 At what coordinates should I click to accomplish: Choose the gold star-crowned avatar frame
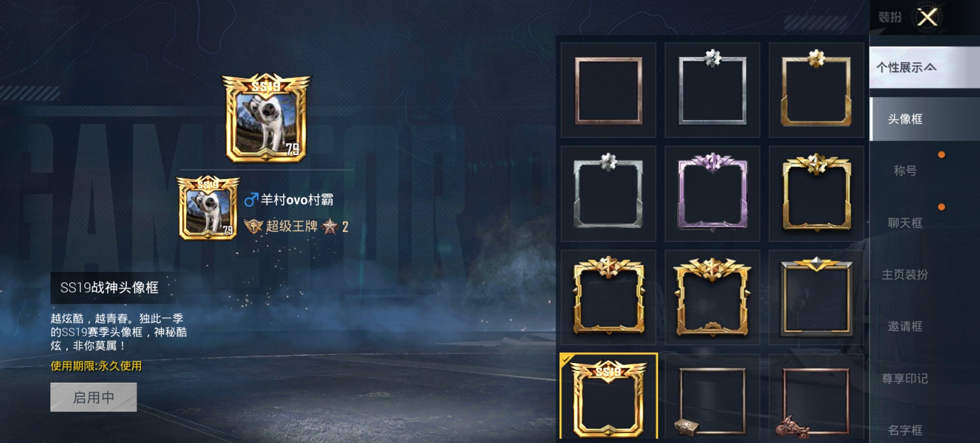[x=816, y=194]
